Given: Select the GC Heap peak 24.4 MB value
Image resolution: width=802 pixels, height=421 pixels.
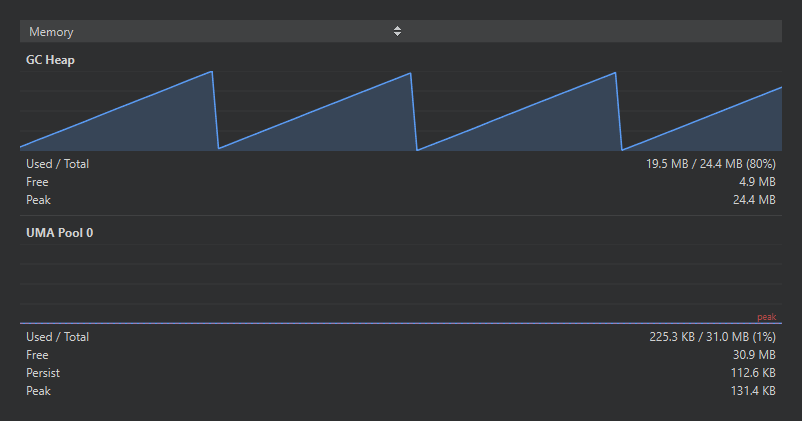Looking at the screenshot, I should point(754,200).
